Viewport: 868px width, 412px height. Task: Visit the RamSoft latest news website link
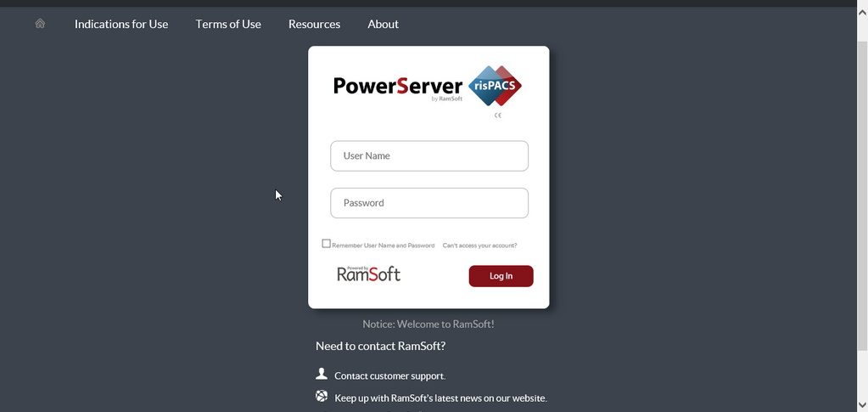pos(440,398)
